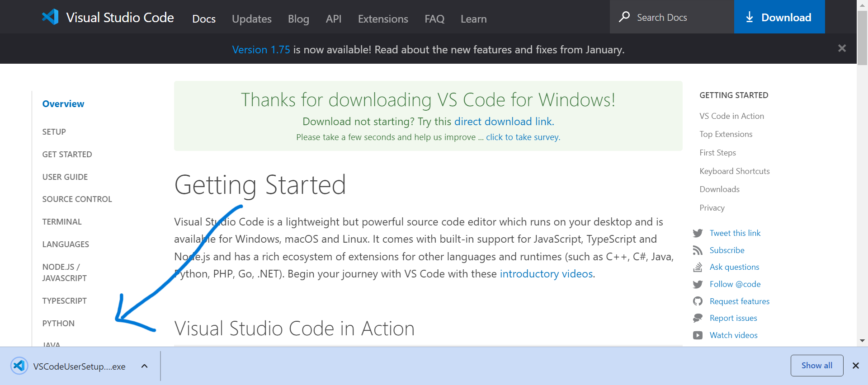The image size is (868, 385).
Task: Expand the USER GUIDE sidebar section
Action: pyautogui.click(x=65, y=177)
